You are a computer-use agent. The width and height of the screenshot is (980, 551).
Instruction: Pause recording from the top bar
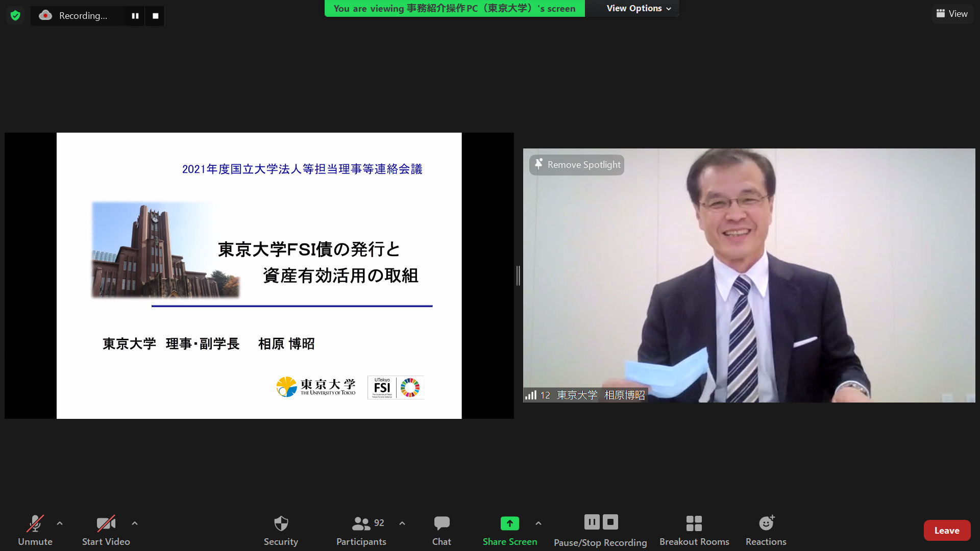tap(135, 16)
